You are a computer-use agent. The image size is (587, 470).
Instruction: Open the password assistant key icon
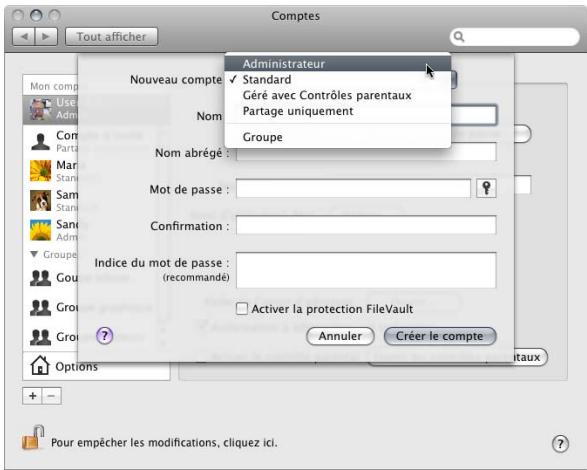point(486,188)
